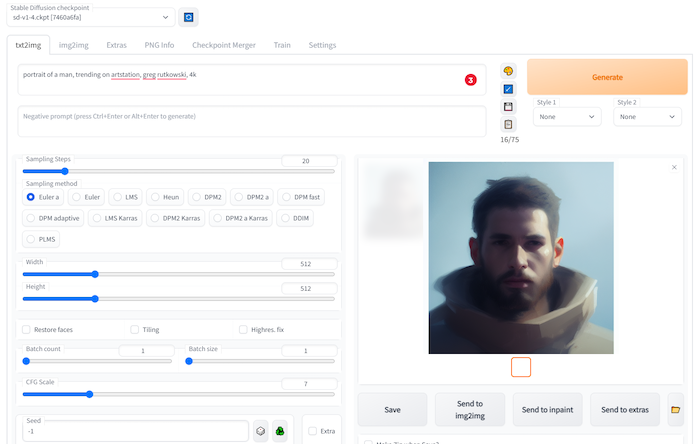Open the Checkpoint Merger tab
700x444 pixels.
[x=226, y=45]
